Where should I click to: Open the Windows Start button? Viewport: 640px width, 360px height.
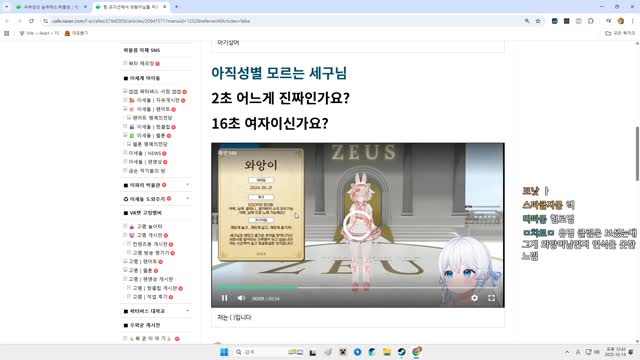point(224,352)
